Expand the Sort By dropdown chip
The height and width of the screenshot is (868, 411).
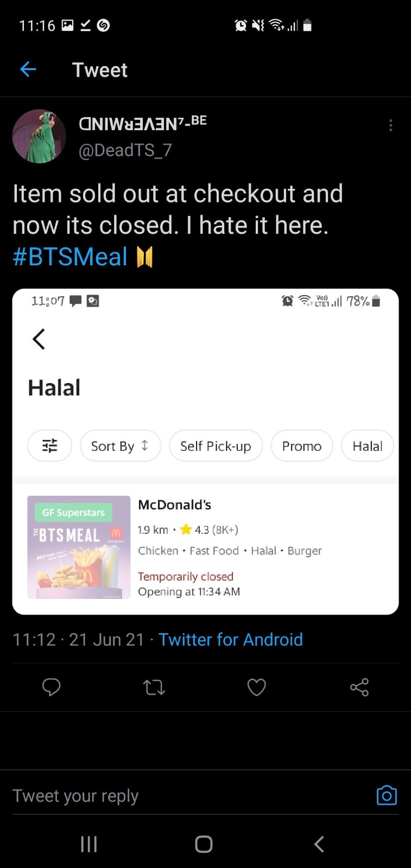120,446
